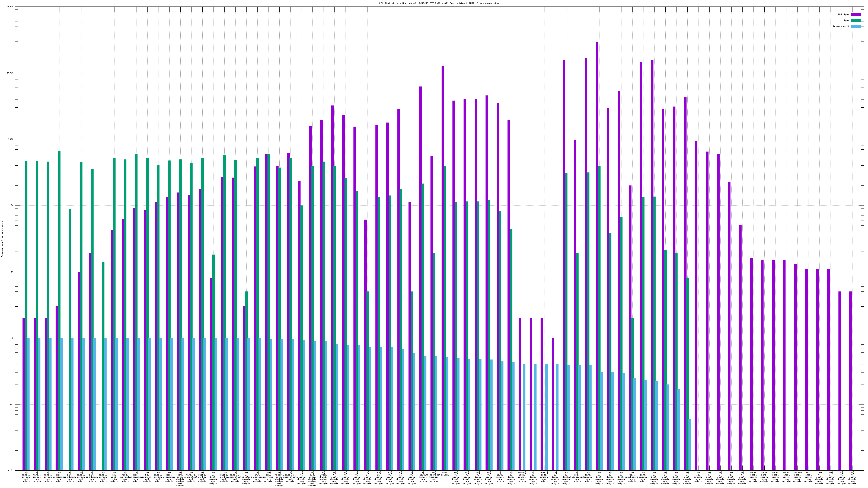This screenshot has height=488, width=868.
Task: Select the bl.spamcop.net x-axis label
Action: (147, 477)
